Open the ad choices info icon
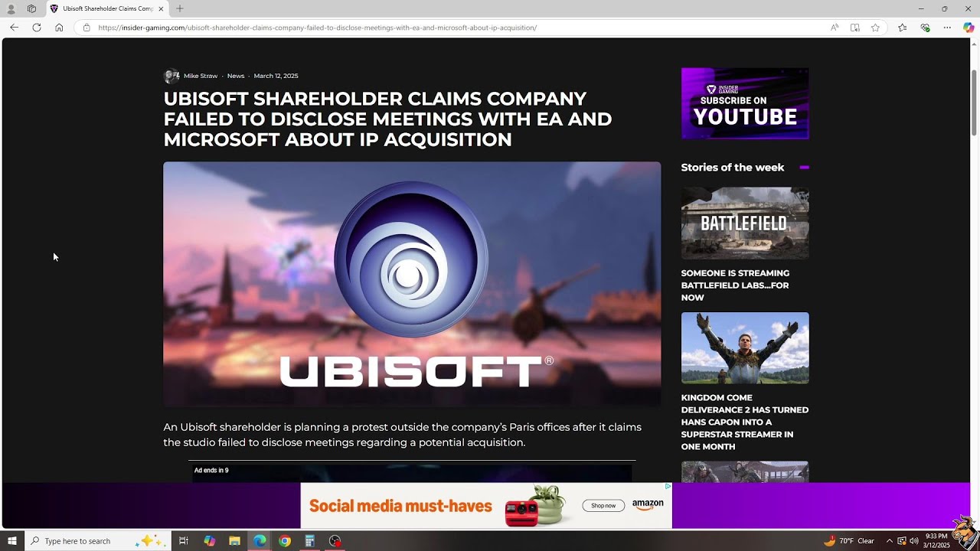Viewport: 980px width, 551px height. click(x=668, y=486)
